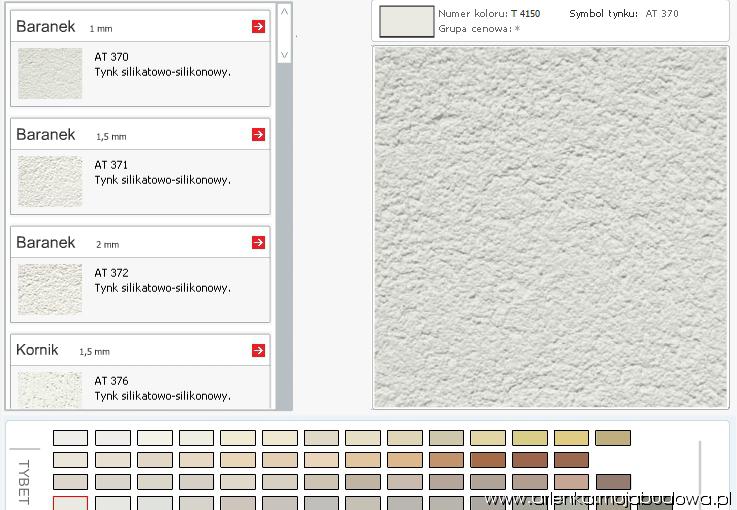Screen dimensions: 737x510
Task: Click red arrow icon for Baranek 2 mm
Action: click(x=259, y=242)
